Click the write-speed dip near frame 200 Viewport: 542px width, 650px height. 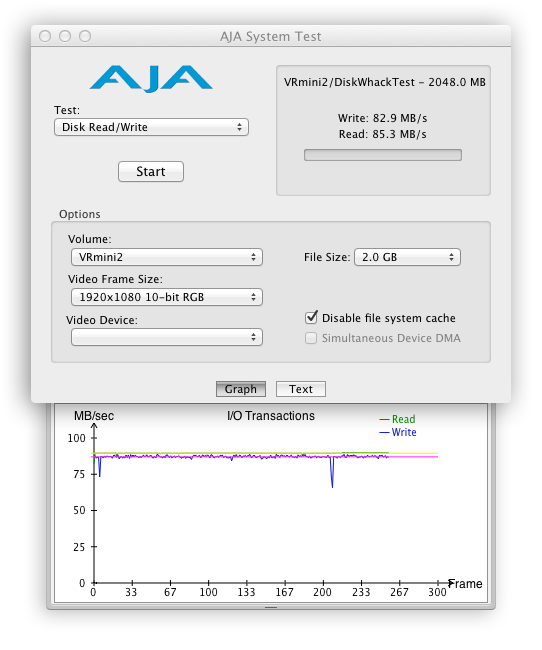(x=332, y=473)
